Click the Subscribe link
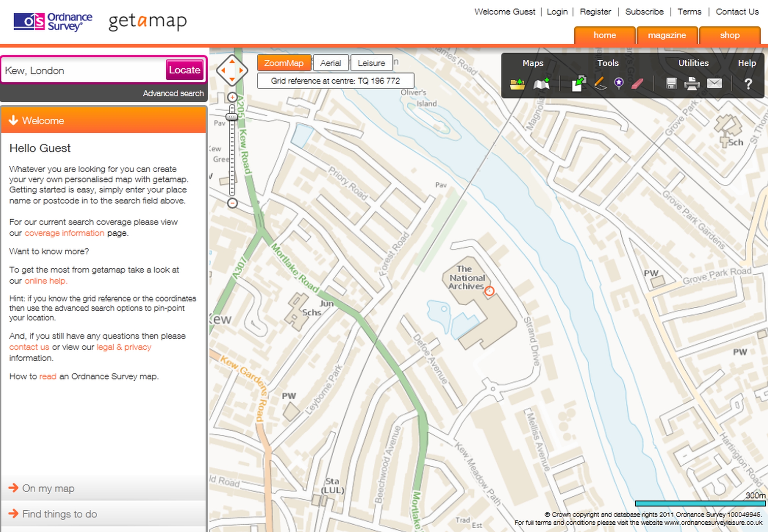 point(645,12)
